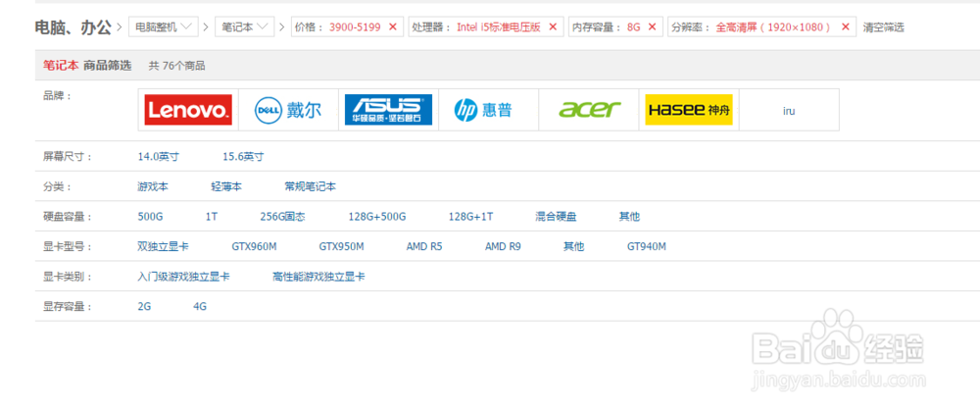Image resolution: width=980 pixels, height=413 pixels.
Task: Filter by GT940M graphics card
Action: click(646, 246)
